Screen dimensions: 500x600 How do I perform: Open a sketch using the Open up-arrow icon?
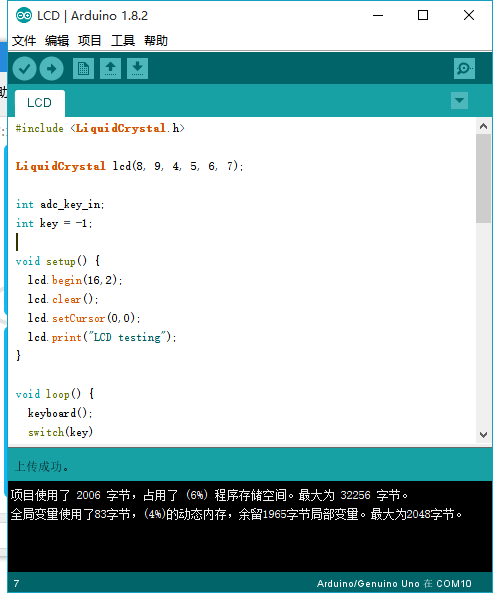(x=111, y=69)
